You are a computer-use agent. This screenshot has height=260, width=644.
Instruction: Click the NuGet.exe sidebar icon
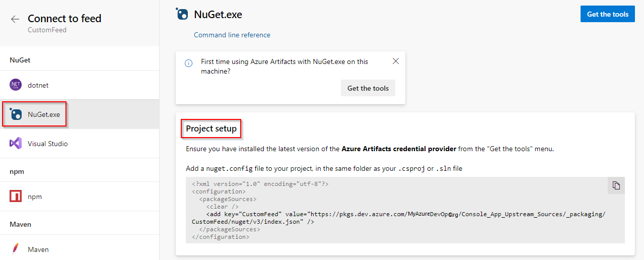(16, 114)
